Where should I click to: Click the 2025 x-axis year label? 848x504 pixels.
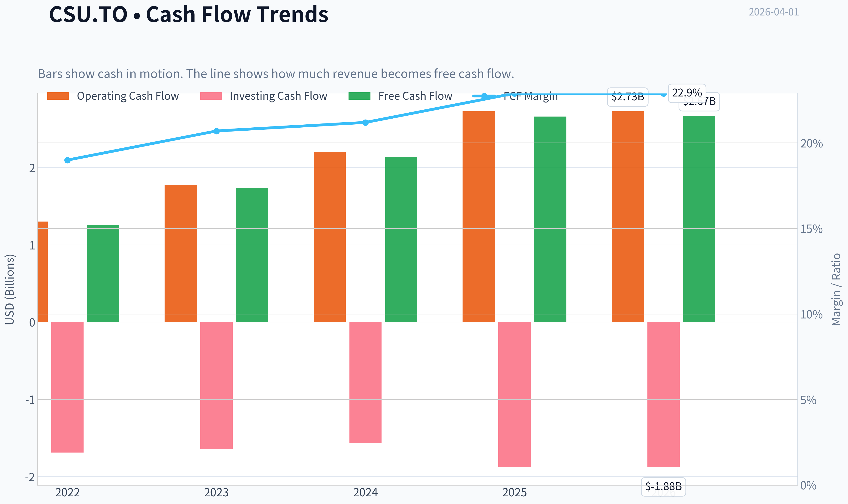pos(514,492)
